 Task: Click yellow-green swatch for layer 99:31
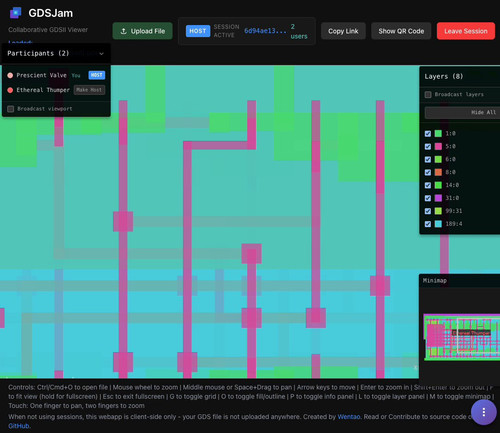438,211
